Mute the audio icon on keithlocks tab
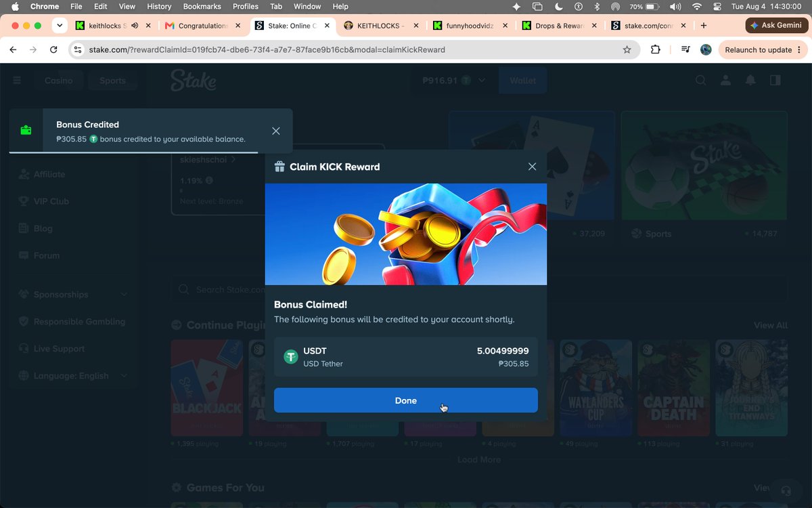 pyautogui.click(x=135, y=26)
